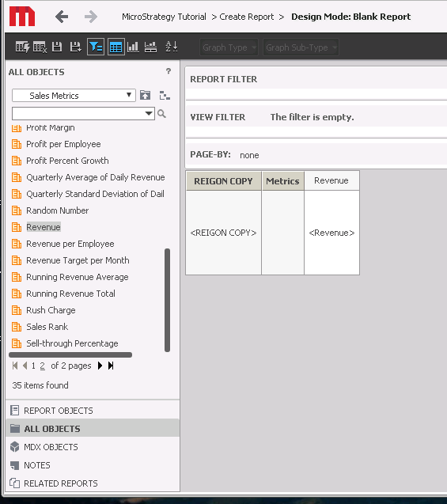Click the search magnifier icon
This screenshot has width=447, height=504.
tap(161, 113)
